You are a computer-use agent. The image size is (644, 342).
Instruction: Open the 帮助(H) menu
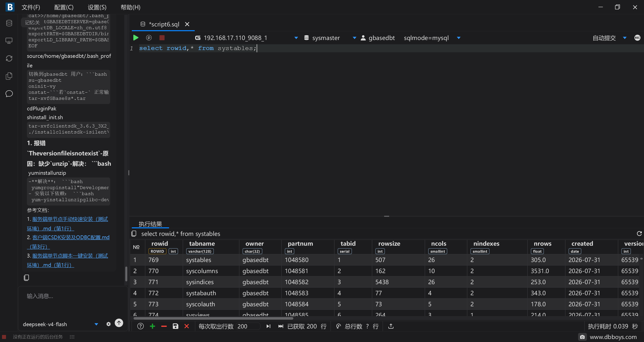[x=131, y=7]
